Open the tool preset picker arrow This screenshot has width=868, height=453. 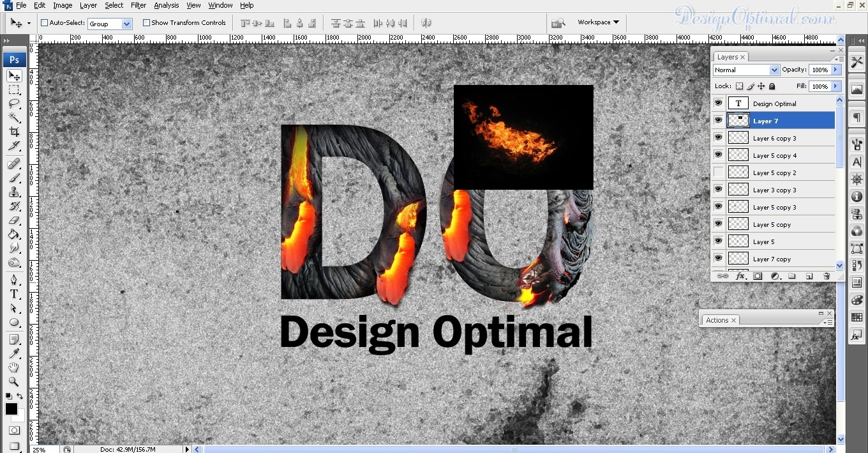point(29,23)
